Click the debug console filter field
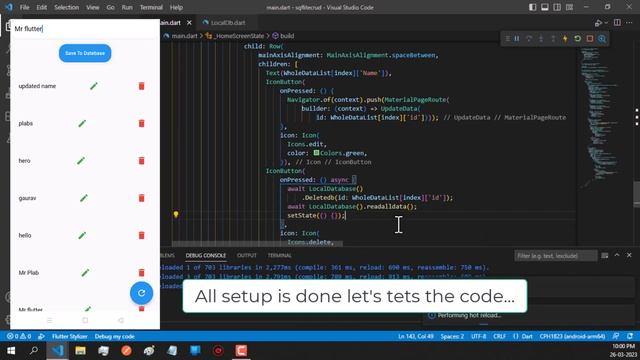This screenshot has height=360, width=640. coord(556,256)
